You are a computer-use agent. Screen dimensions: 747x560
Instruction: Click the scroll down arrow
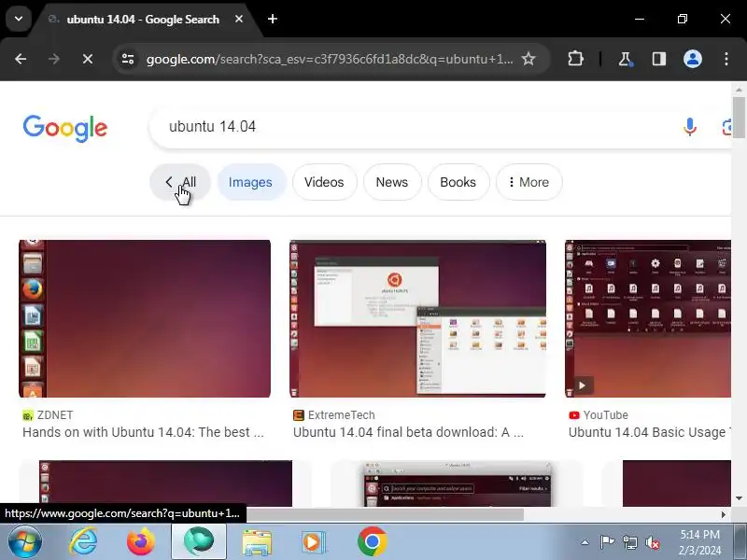739,498
